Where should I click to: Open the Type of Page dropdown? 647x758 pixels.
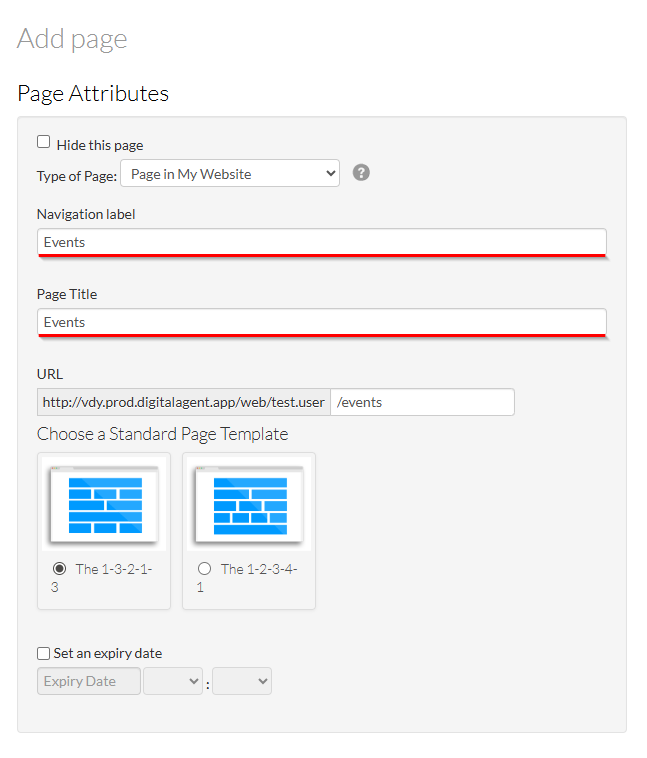click(230, 174)
